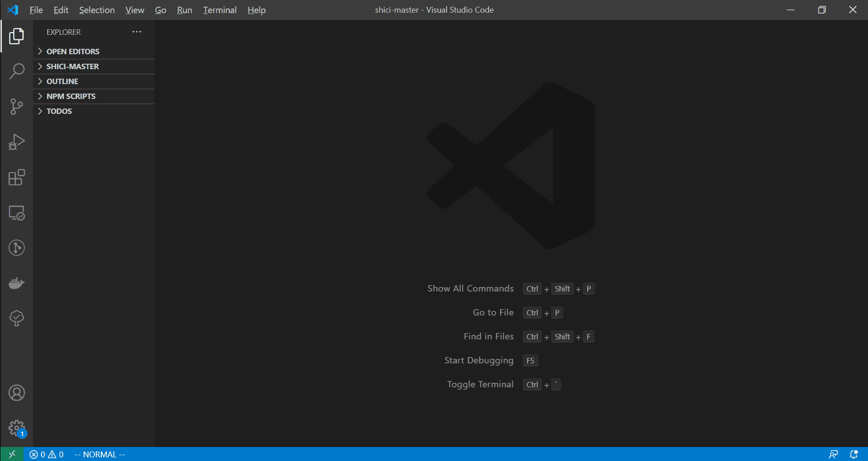The height and width of the screenshot is (461, 868).
Task: Expand the SHICI-MASTER folder section
Action: point(94,66)
